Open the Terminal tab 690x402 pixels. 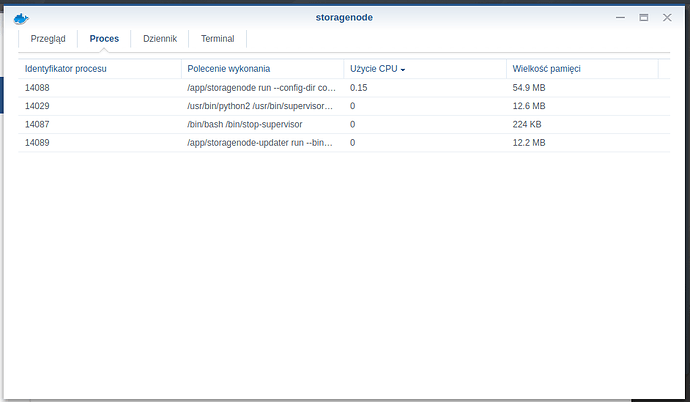pyautogui.click(x=217, y=39)
